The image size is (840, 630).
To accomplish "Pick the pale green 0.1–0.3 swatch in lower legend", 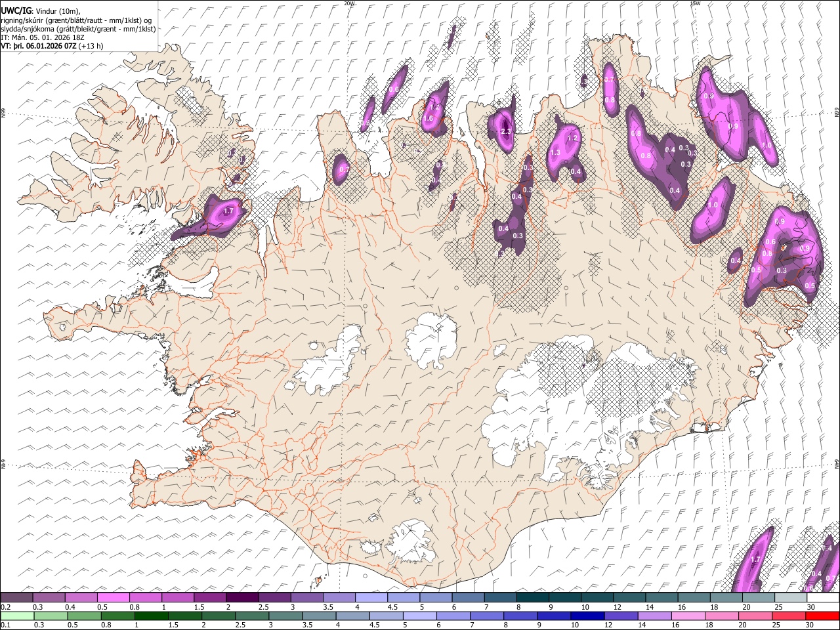I will [16, 616].
